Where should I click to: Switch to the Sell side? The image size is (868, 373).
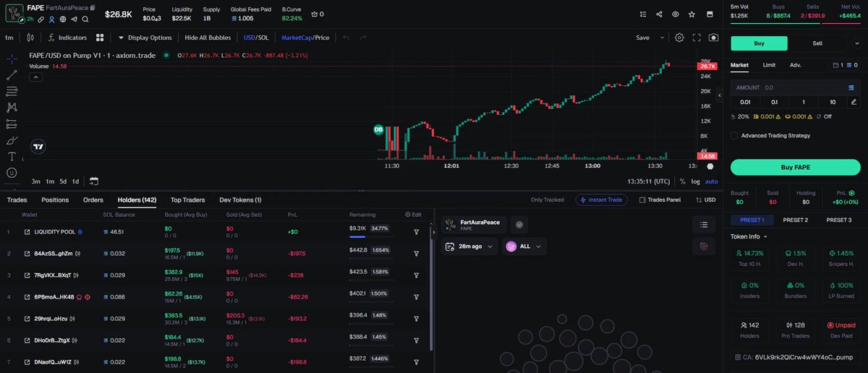coord(817,43)
